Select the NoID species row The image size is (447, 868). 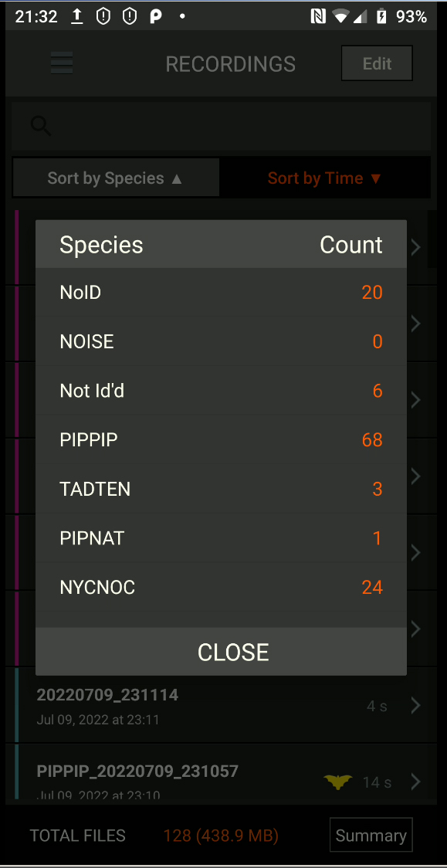(x=222, y=292)
